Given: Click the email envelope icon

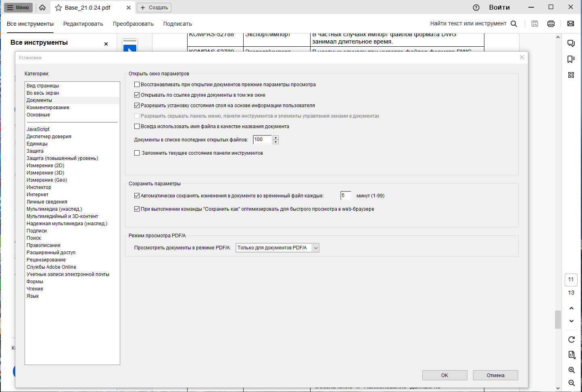Looking at the screenshot, I should click(x=571, y=24).
